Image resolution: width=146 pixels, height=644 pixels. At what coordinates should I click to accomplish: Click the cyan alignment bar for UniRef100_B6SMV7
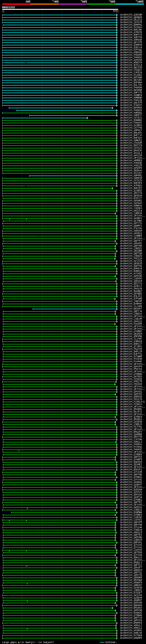point(75,309)
